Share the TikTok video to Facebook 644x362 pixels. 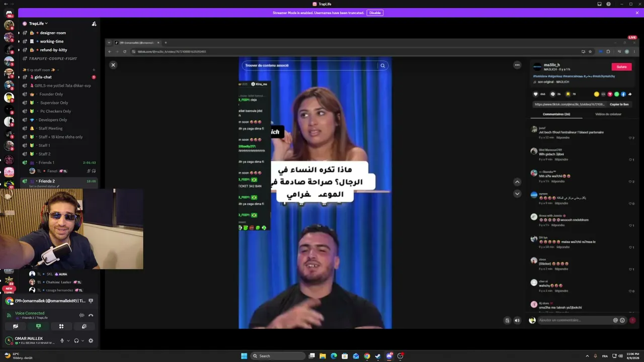[x=623, y=94]
